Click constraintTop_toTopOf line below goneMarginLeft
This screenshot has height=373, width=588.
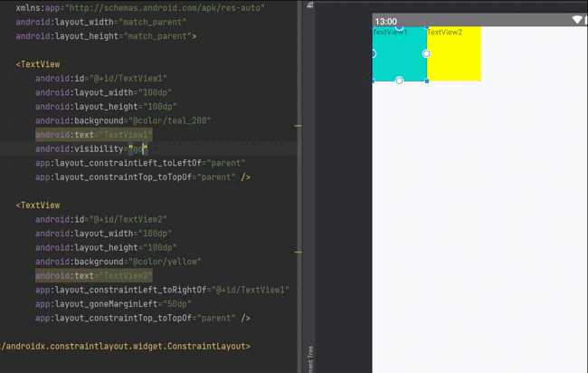point(143,318)
